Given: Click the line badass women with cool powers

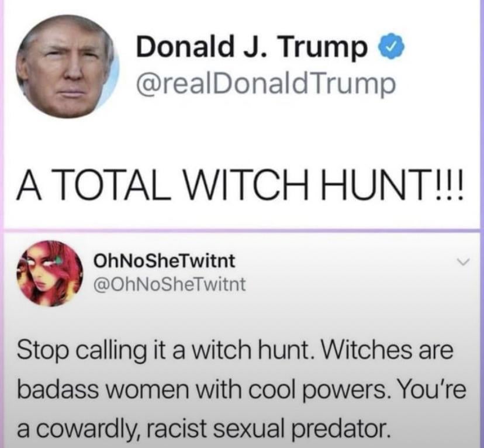Looking at the screenshot, I should (241, 390).
